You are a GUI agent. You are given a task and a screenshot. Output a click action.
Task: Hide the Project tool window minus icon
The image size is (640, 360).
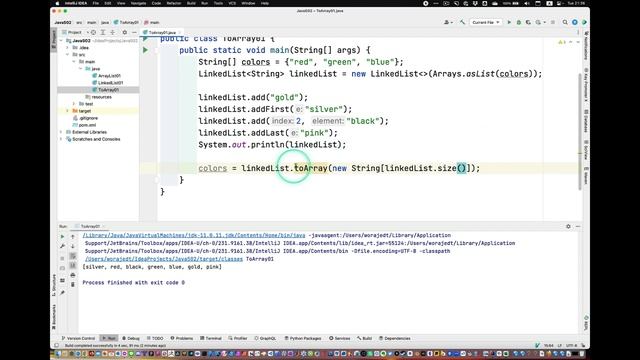click(134, 32)
